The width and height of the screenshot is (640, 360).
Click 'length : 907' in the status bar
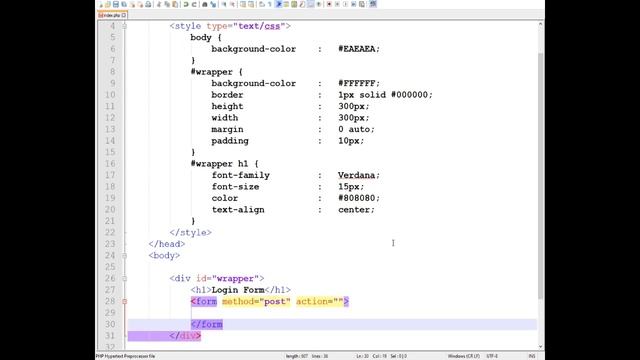[x=297, y=356]
